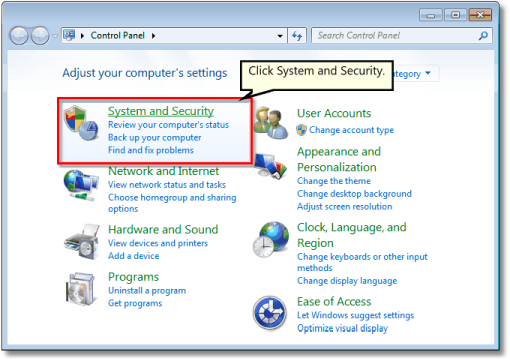Open the Programs disc box icon

[81, 289]
